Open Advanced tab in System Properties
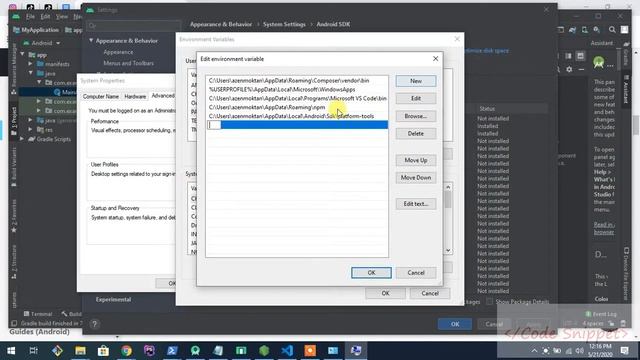Image resolution: width=640 pixels, height=360 pixels. tap(163, 96)
